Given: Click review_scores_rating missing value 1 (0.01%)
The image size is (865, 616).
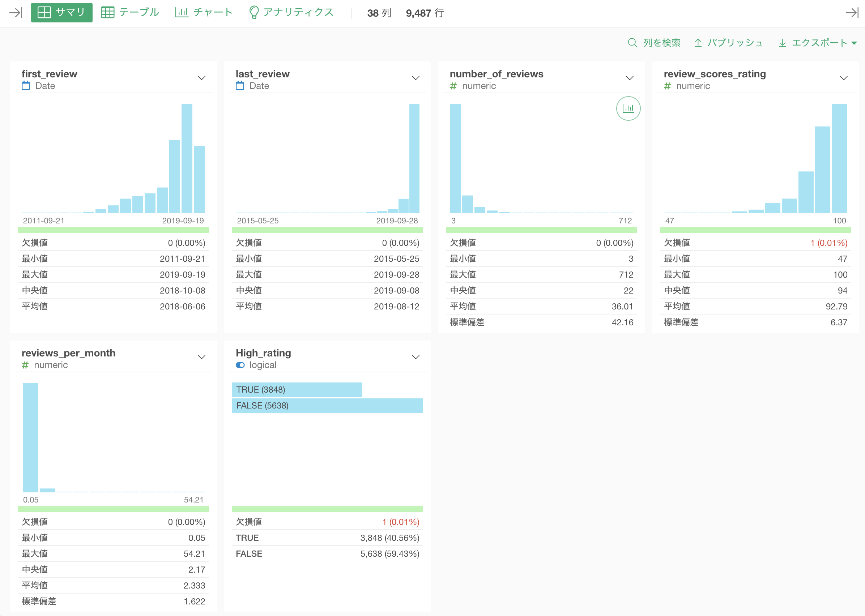Looking at the screenshot, I should click(829, 243).
